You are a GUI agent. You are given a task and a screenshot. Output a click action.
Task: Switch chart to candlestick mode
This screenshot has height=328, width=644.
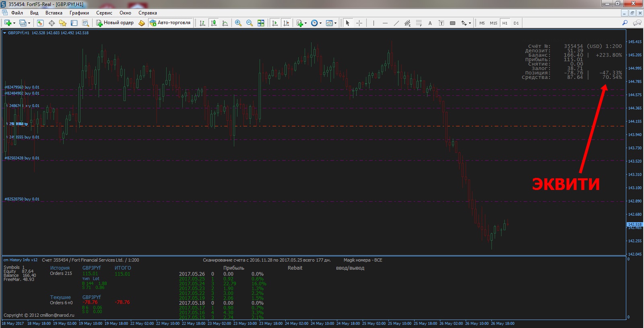pos(214,23)
